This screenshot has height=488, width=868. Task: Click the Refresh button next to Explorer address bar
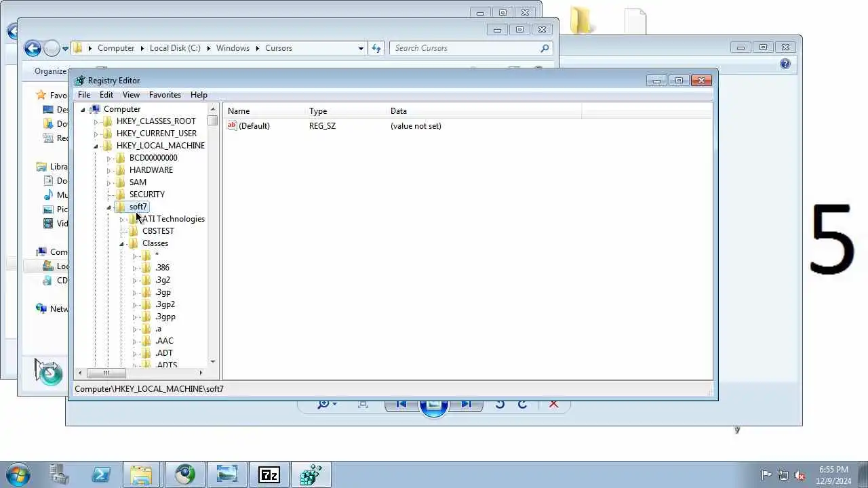click(377, 48)
